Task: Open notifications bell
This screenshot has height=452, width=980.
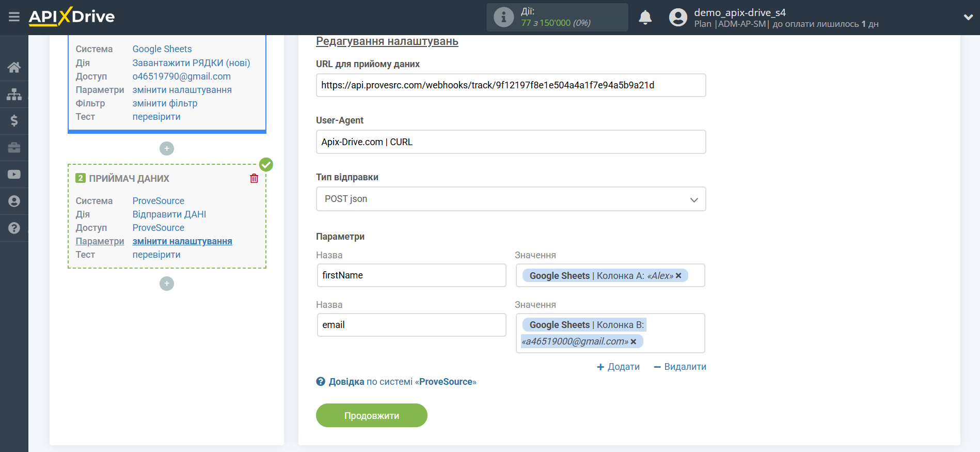Action: point(645,17)
